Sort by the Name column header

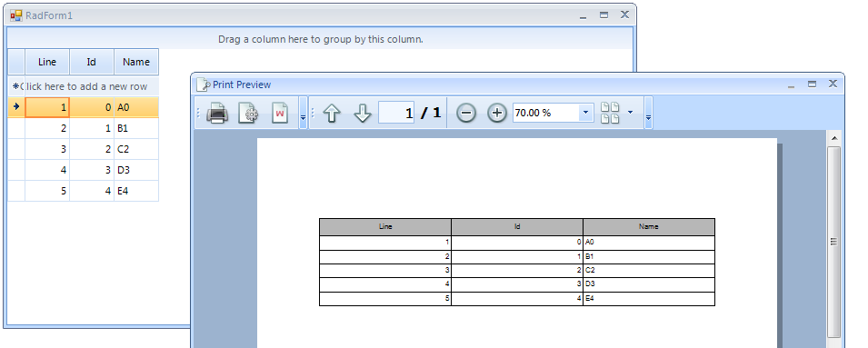(136, 62)
